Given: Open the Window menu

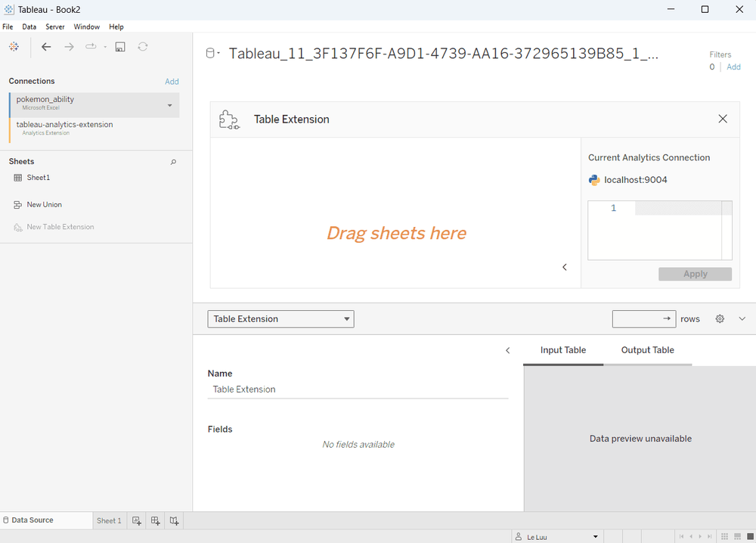Looking at the screenshot, I should (x=87, y=26).
